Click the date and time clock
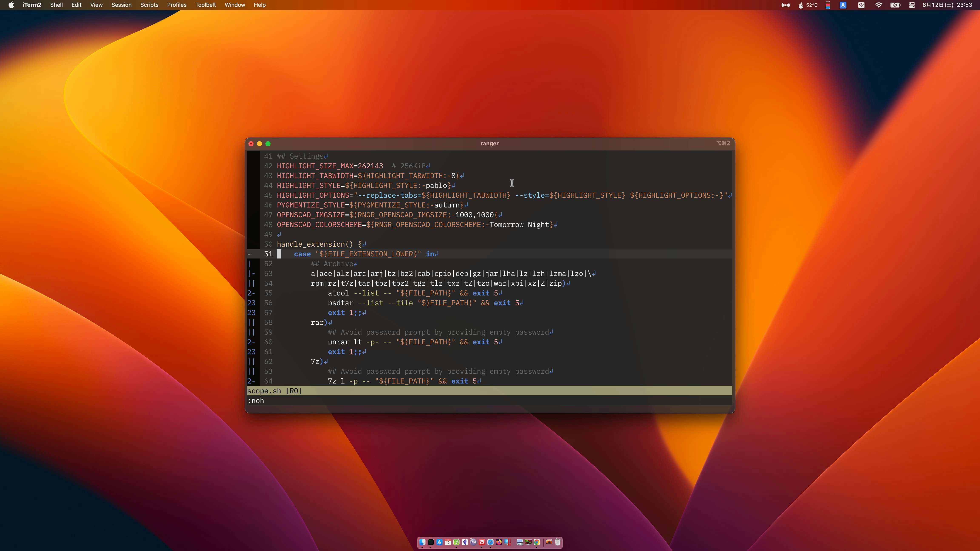This screenshot has width=980, height=551. point(947,5)
